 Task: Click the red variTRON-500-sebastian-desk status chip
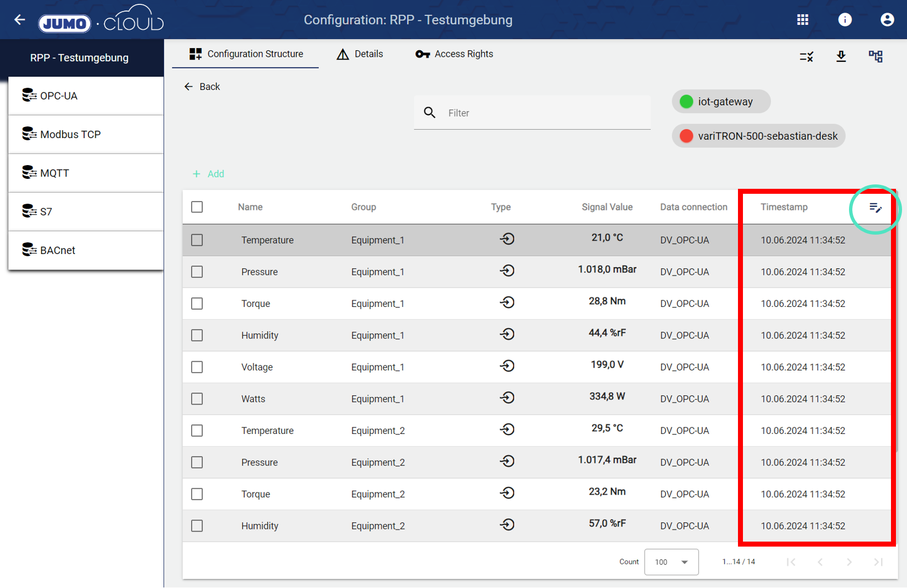coord(758,136)
